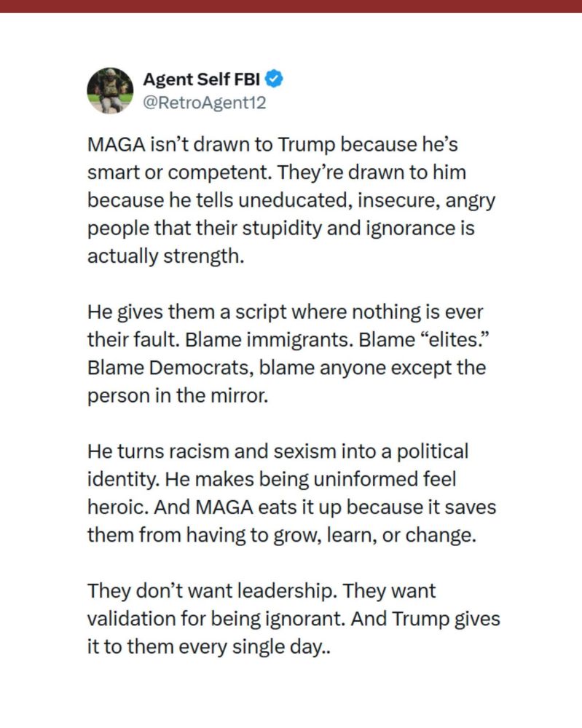Viewport: 582px width, 728px height.
Task: Click the text "Blame Democrats"
Action: click(x=167, y=369)
